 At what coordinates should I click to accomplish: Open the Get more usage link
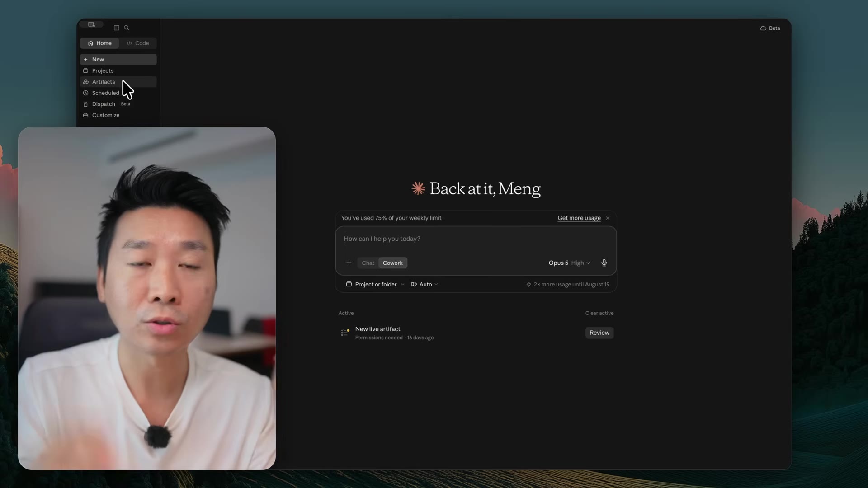coord(579,218)
